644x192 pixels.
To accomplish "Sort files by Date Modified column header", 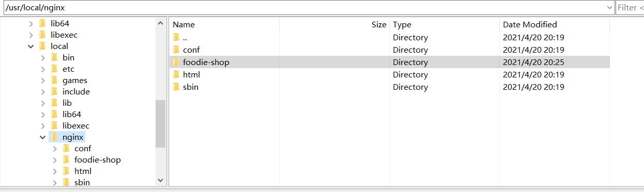I will click(x=530, y=24).
